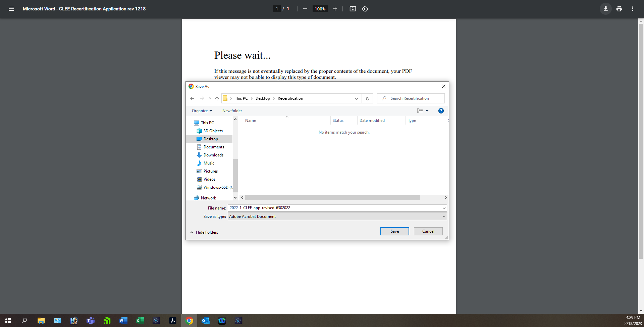This screenshot has width=644, height=327.
Task: Zoom out with the minus icon
Action: tap(305, 9)
